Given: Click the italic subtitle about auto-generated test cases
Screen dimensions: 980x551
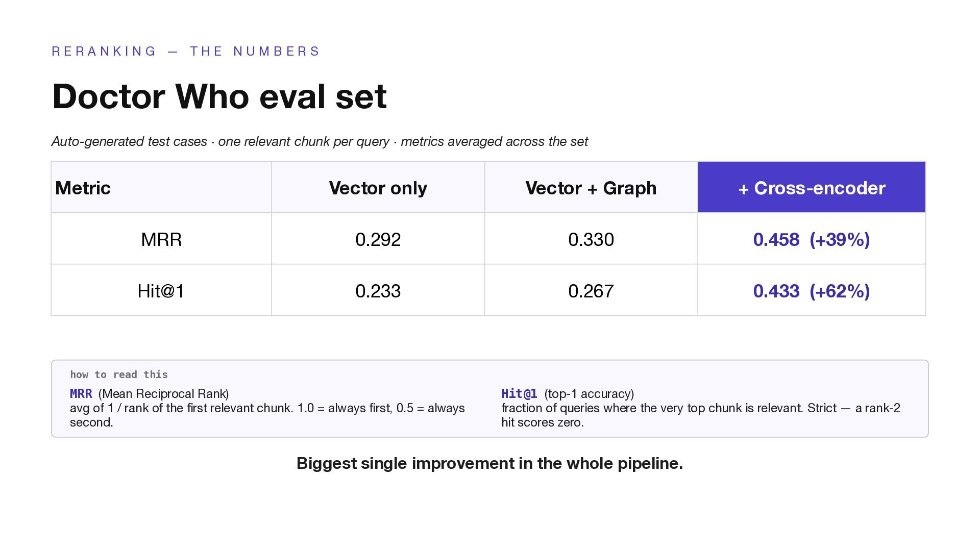Looking at the screenshot, I should coord(320,141).
